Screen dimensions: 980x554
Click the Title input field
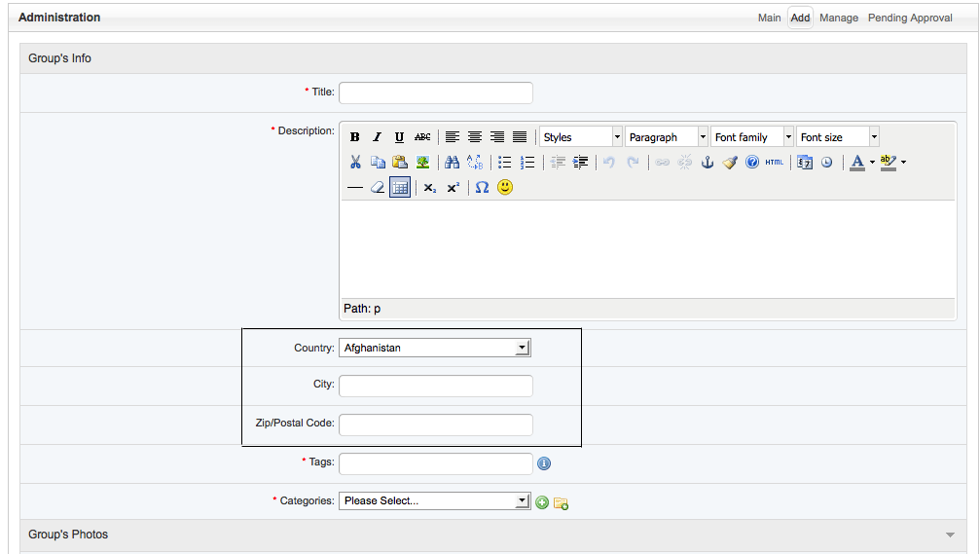pyautogui.click(x=435, y=92)
